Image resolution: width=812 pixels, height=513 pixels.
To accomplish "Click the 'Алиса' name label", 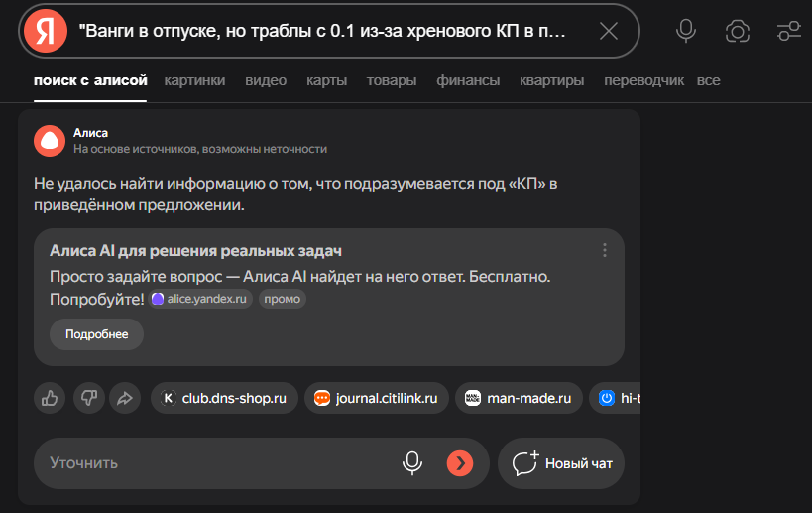I will (90, 133).
